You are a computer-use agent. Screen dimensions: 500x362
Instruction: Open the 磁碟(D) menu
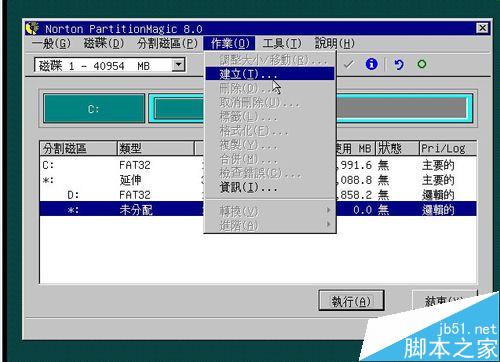click(104, 43)
